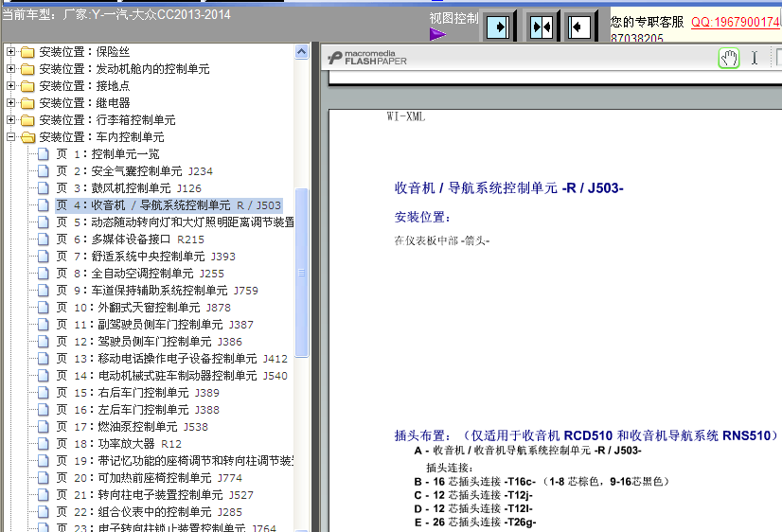The width and height of the screenshot is (782, 532).
Task: Open page 20 可加热前座椅控制单元 J774
Action: 150,478
